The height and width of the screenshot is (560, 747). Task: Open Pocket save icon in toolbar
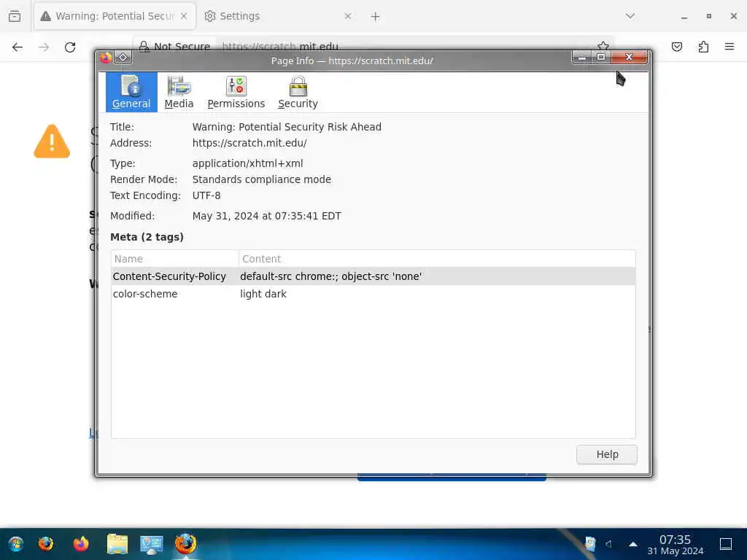tap(676, 47)
